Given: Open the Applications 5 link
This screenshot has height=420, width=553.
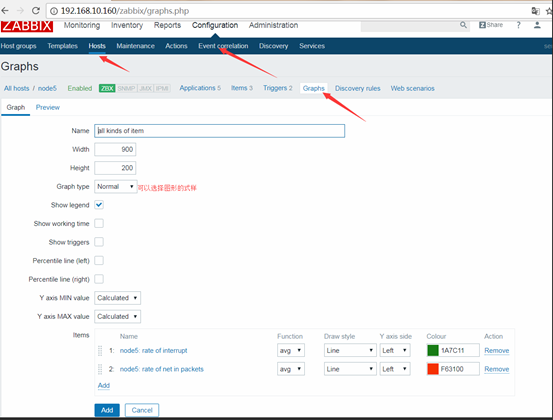Looking at the screenshot, I should click(x=200, y=88).
